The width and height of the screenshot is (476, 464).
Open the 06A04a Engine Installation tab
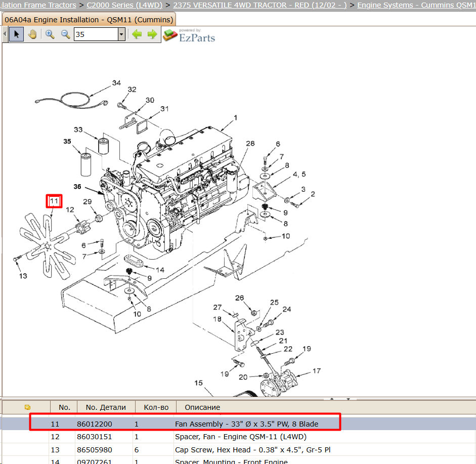[89, 20]
